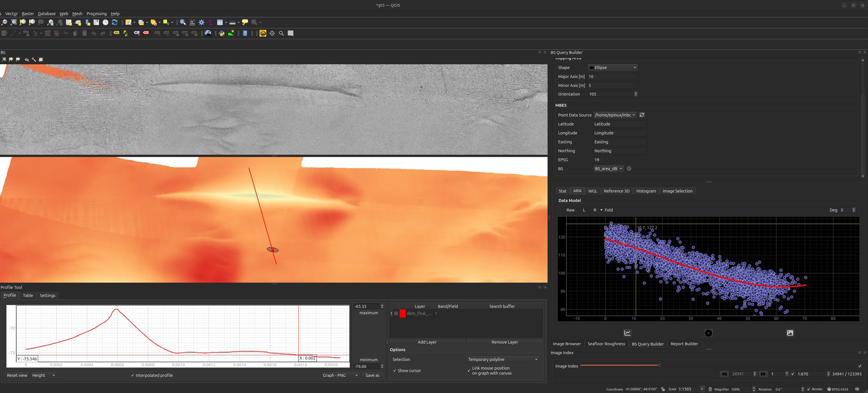
Task: Click the green terrain Profile Tool icon
Action: coord(231,33)
